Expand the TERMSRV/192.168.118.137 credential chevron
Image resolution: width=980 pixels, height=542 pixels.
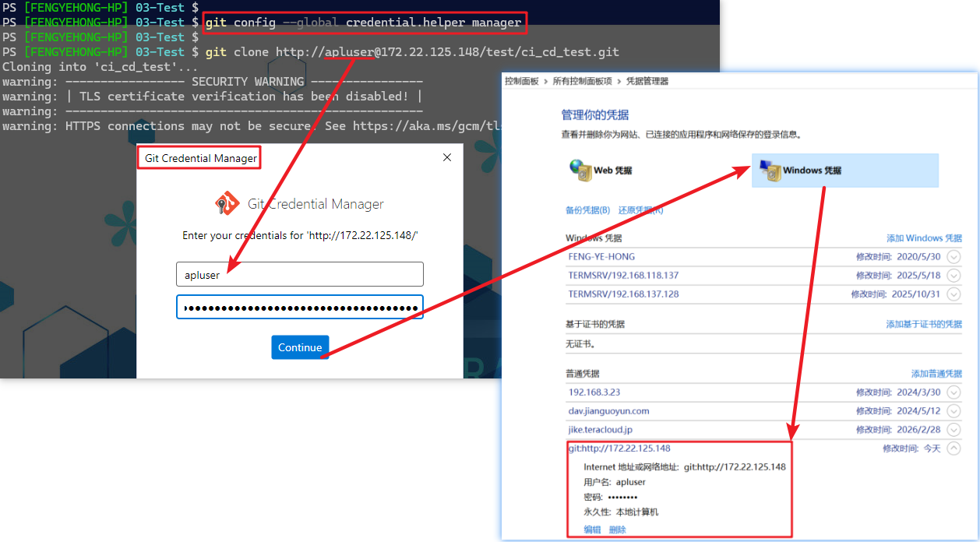[954, 276]
